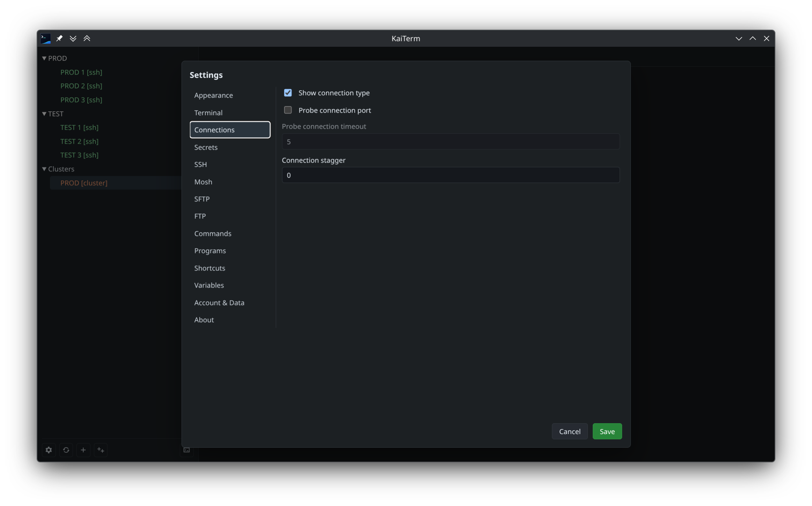Click the Probe connection timeout field

tap(450, 142)
